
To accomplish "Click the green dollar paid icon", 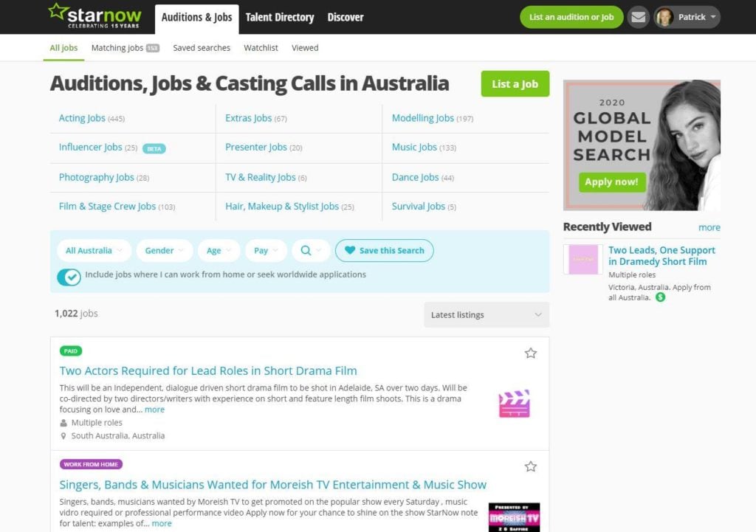I will [661, 297].
